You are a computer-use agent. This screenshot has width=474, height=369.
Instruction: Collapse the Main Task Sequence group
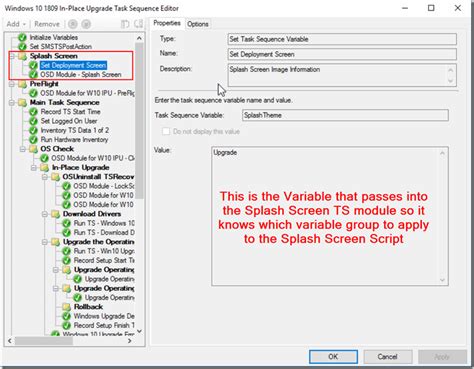pyautogui.click(x=12, y=103)
